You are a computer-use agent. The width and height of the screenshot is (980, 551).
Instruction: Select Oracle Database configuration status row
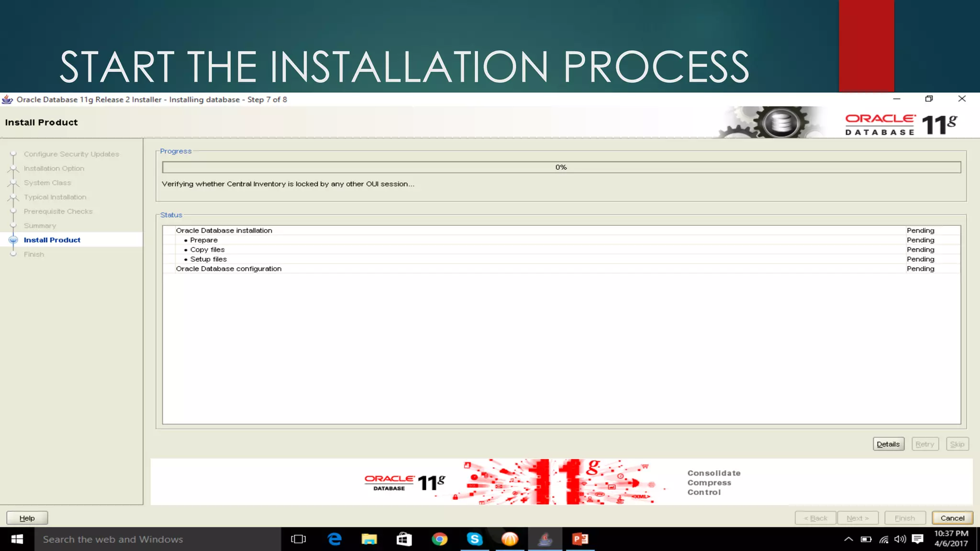point(561,269)
